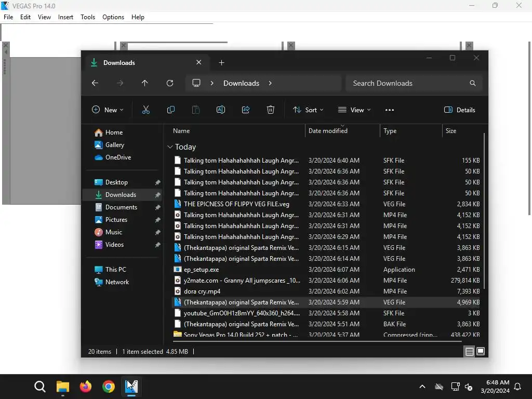
Task: Select Videos in navigation pane
Action: point(123,245)
